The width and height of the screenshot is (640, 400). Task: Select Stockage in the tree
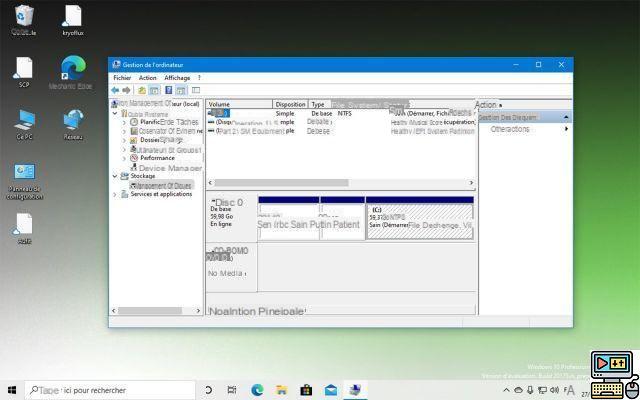point(142,176)
